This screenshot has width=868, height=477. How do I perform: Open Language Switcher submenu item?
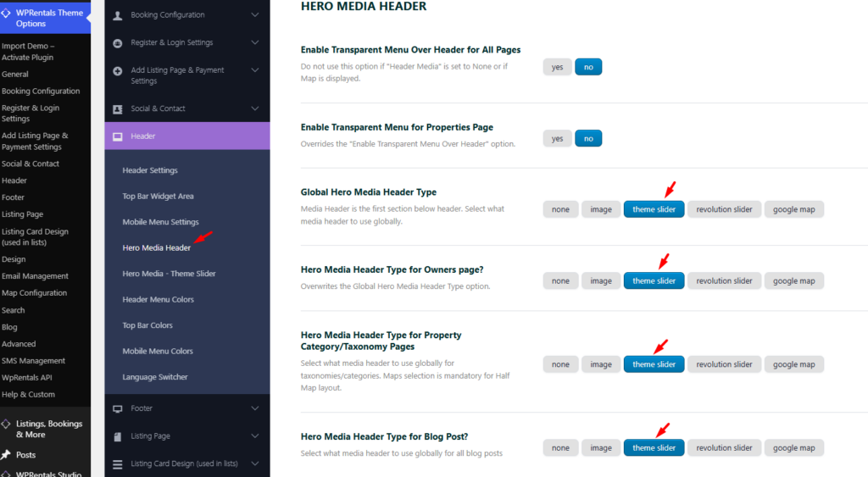[x=155, y=377]
